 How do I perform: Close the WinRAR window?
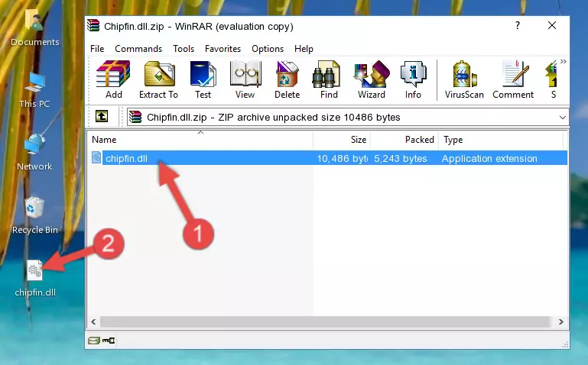552,25
